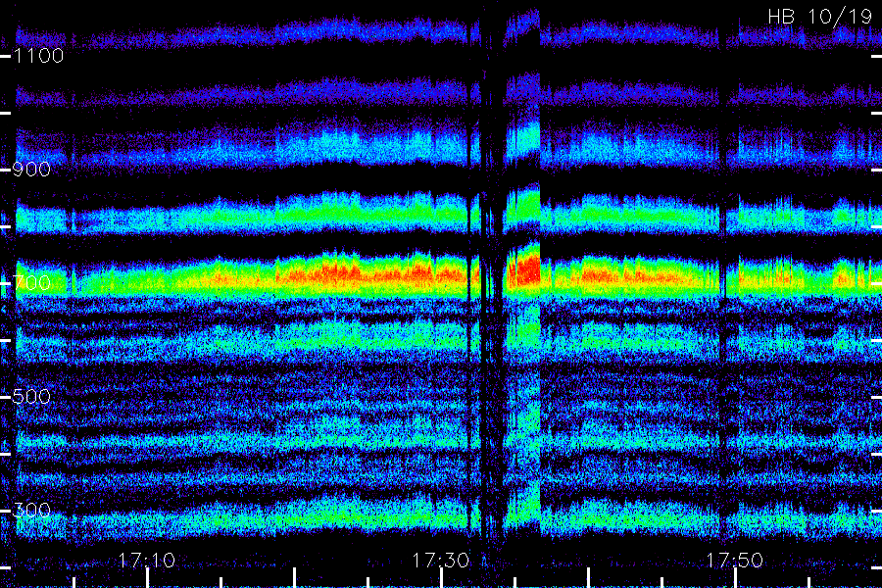
Task: Click the 17:50 time axis label
Action: pos(735,561)
